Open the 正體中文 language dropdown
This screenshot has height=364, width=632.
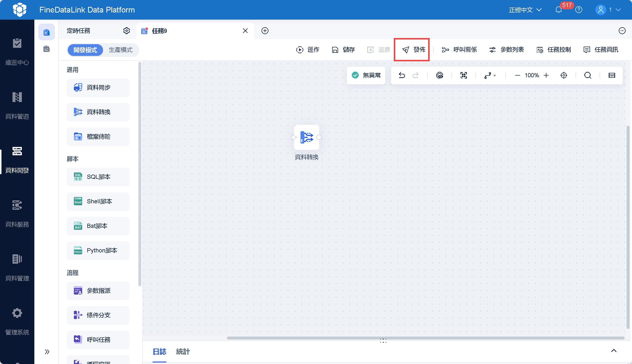click(525, 10)
